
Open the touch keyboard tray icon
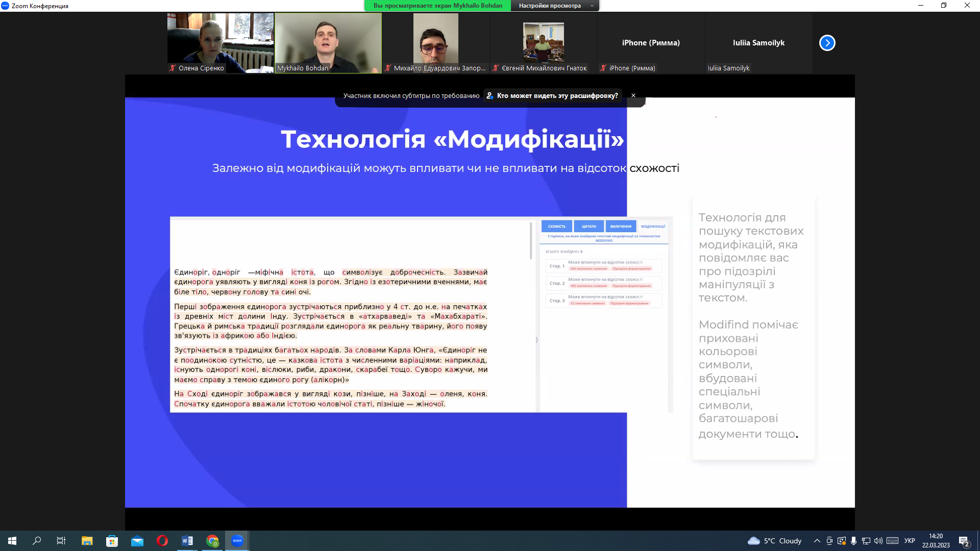[892, 541]
